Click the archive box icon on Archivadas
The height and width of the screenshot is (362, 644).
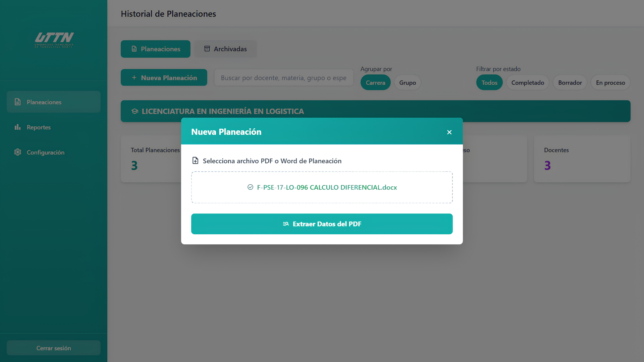click(x=207, y=49)
